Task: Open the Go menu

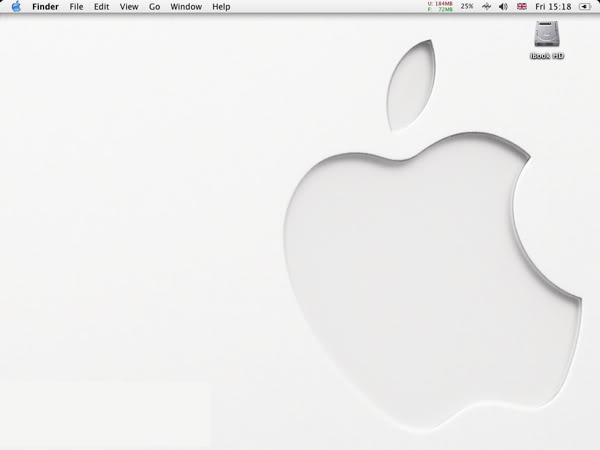Action: click(x=154, y=7)
